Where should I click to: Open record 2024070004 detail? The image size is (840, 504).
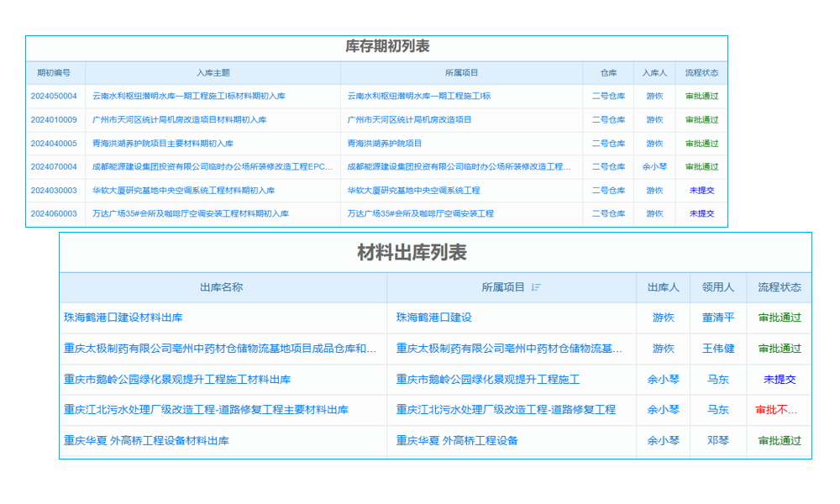coord(54,167)
